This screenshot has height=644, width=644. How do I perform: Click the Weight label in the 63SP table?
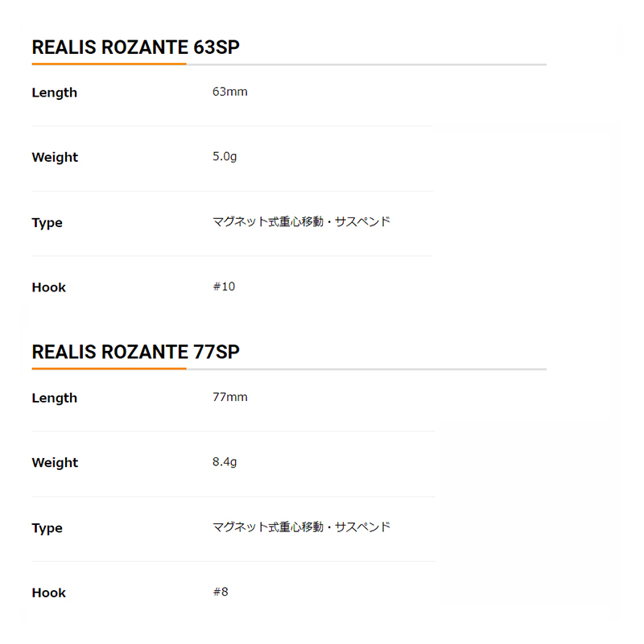click(55, 158)
